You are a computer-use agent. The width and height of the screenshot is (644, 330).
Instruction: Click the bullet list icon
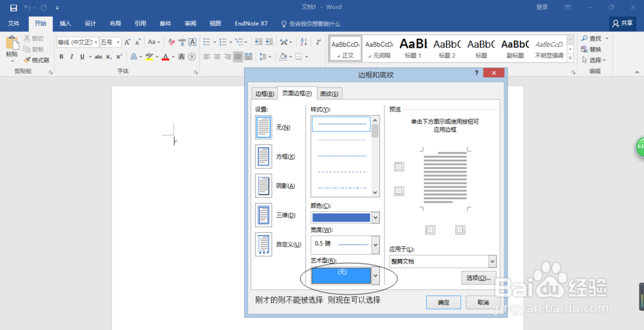(207, 42)
